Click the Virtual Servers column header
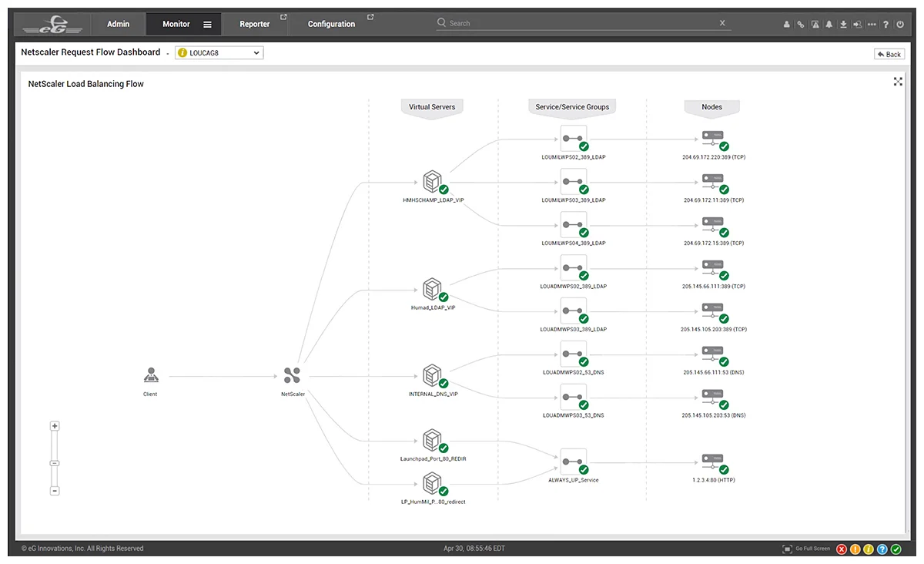This screenshot has height=564, width=924. pyautogui.click(x=432, y=107)
